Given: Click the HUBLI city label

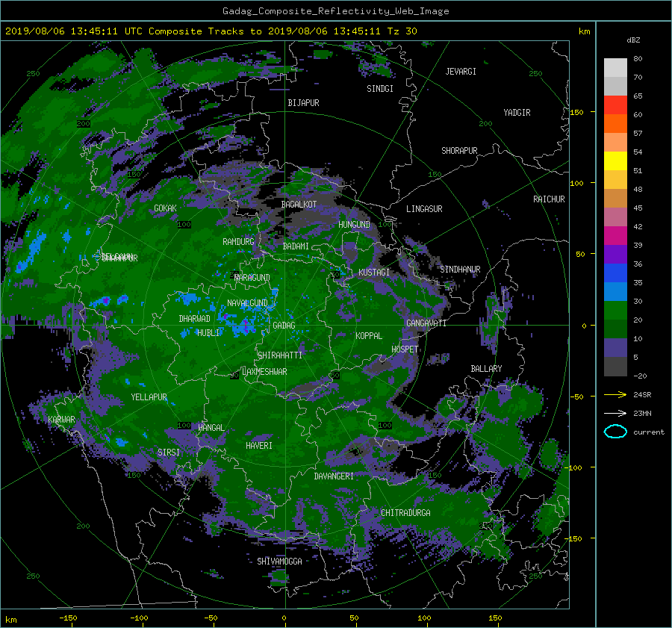Looking at the screenshot, I should coord(208,333).
